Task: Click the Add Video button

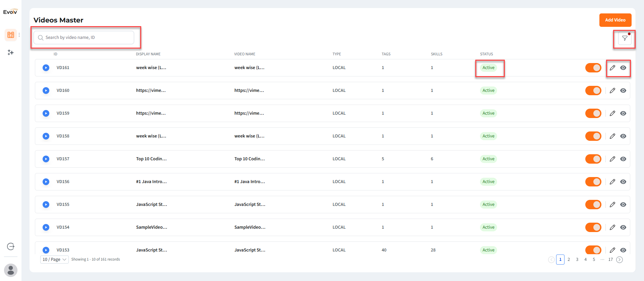Action: pos(615,20)
